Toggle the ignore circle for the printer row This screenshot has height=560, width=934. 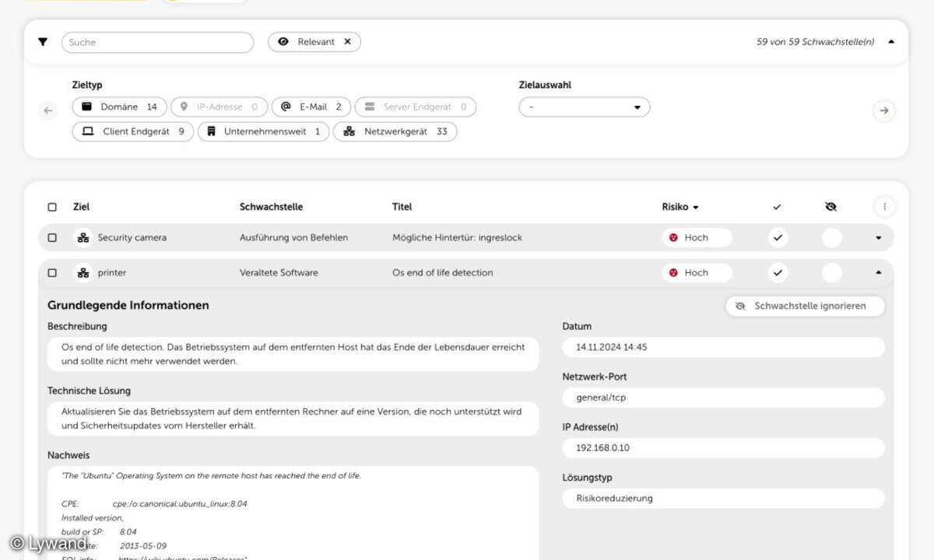pyautogui.click(x=832, y=273)
